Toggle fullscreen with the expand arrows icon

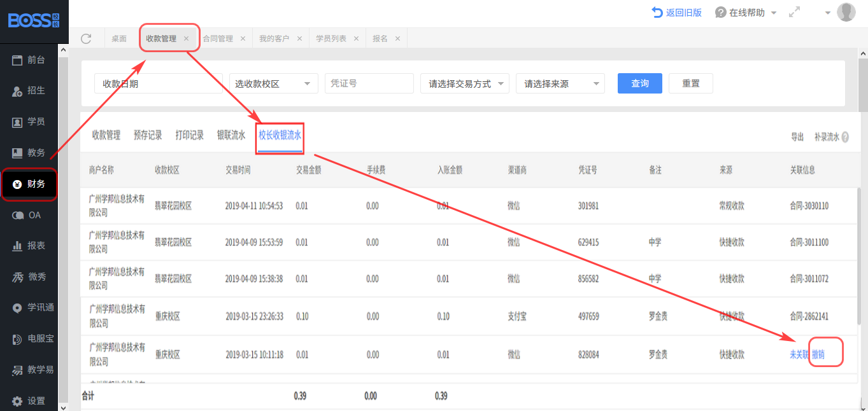tap(794, 12)
